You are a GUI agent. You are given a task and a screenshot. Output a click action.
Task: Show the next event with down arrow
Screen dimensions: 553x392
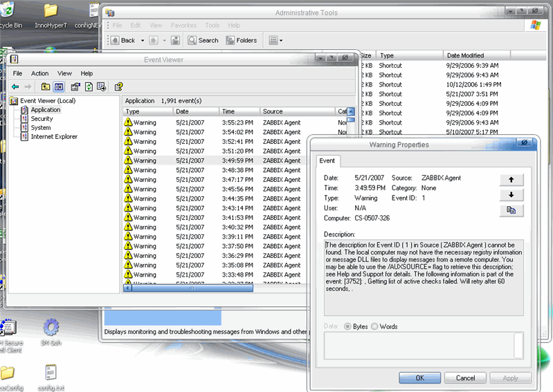(x=511, y=195)
